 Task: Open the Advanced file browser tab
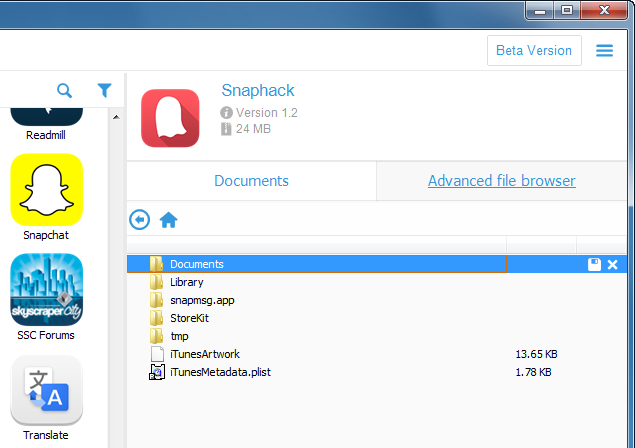tap(502, 181)
